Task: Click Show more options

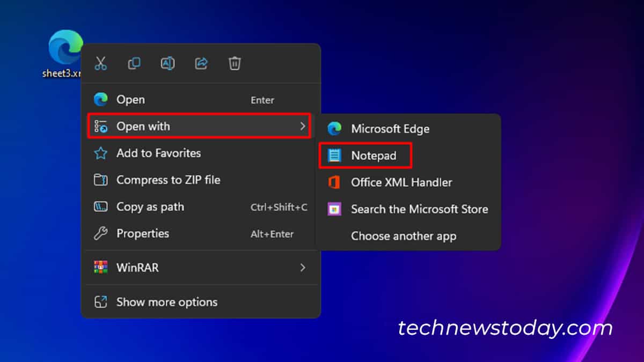Action: pos(201,302)
